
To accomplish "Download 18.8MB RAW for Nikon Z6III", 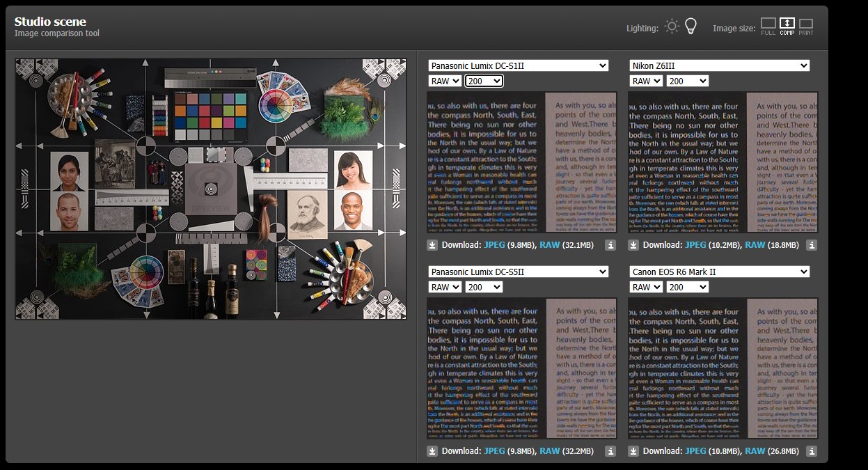I will pyautogui.click(x=755, y=245).
